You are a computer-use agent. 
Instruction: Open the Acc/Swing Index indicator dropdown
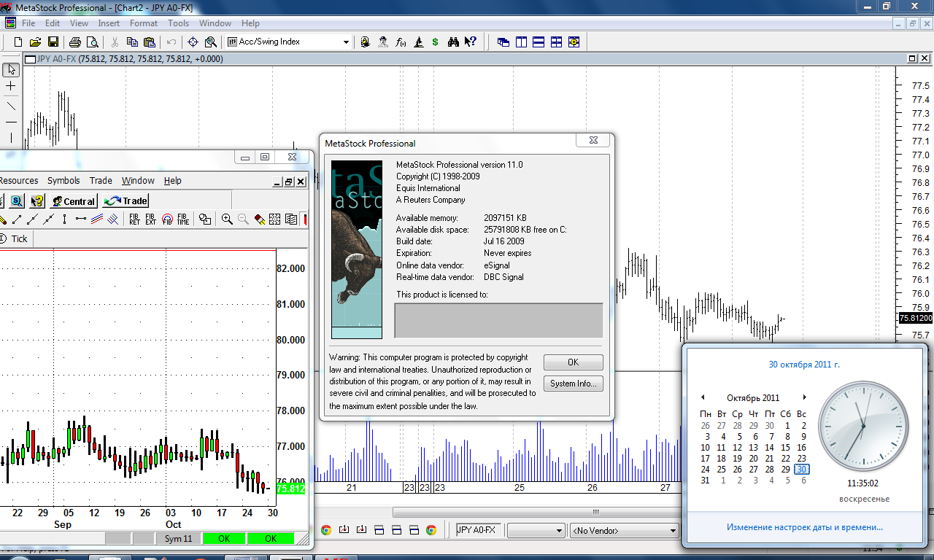[x=346, y=42]
